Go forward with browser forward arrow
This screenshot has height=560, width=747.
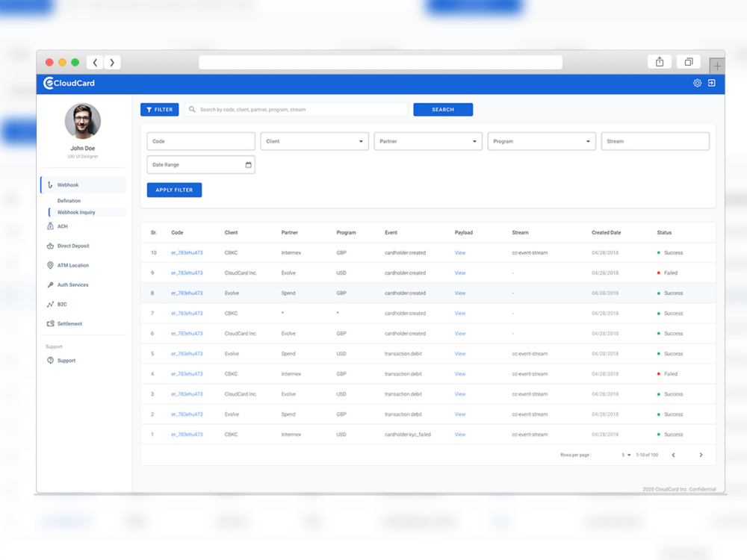[x=112, y=63]
